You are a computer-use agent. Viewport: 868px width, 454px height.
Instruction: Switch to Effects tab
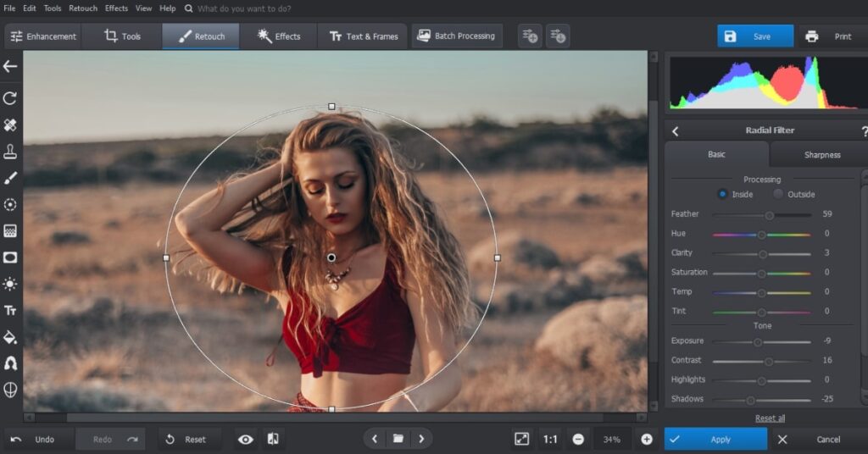279,36
